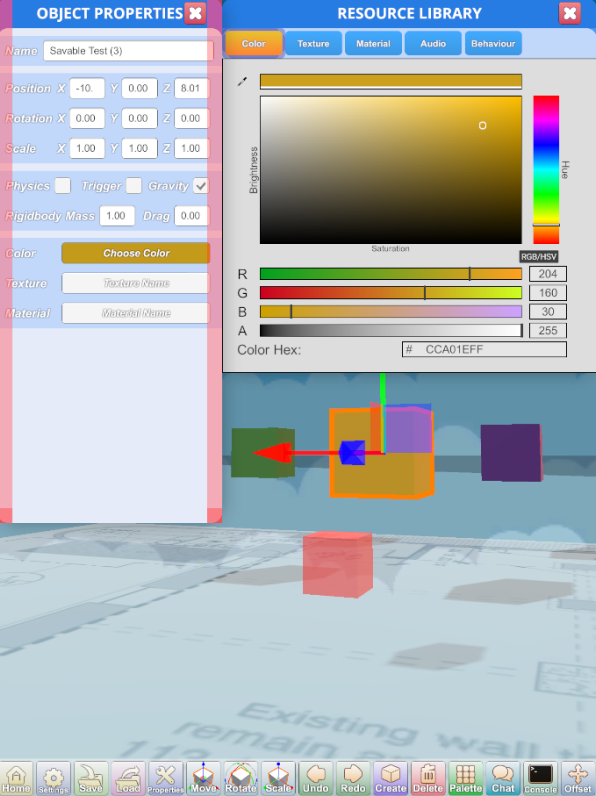Click the vertical Hue slider bar
The width and height of the screenshot is (596, 796).
[x=546, y=170]
